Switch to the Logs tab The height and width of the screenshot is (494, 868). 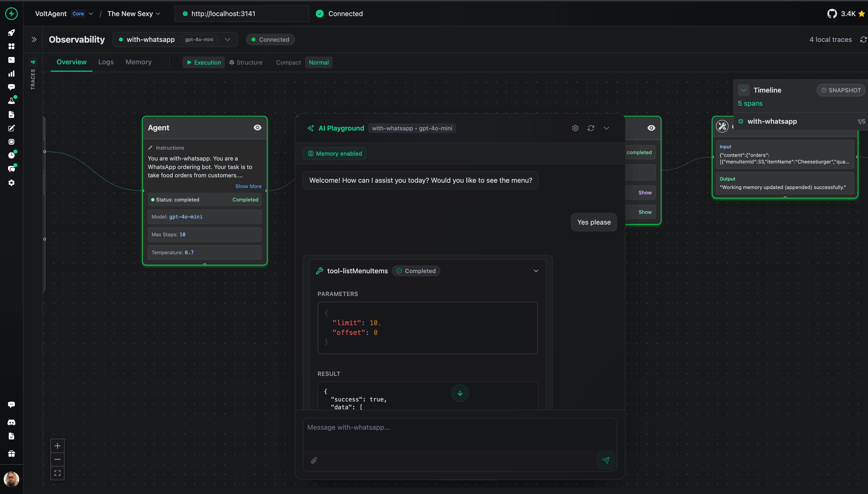click(x=106, y=62)
